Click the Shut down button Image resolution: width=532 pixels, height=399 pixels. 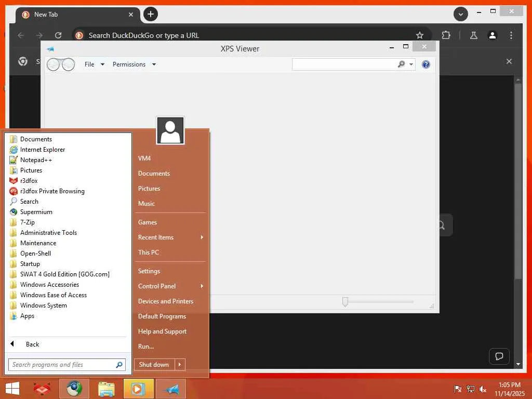tap(154, 365)
